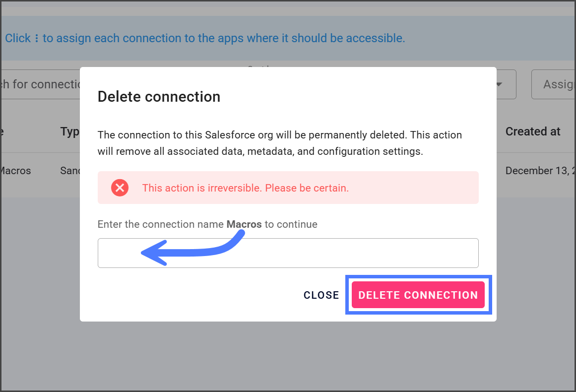Click the Delete connection dialog title
Viewport: 576px width, 392px height.
[159, 96]
